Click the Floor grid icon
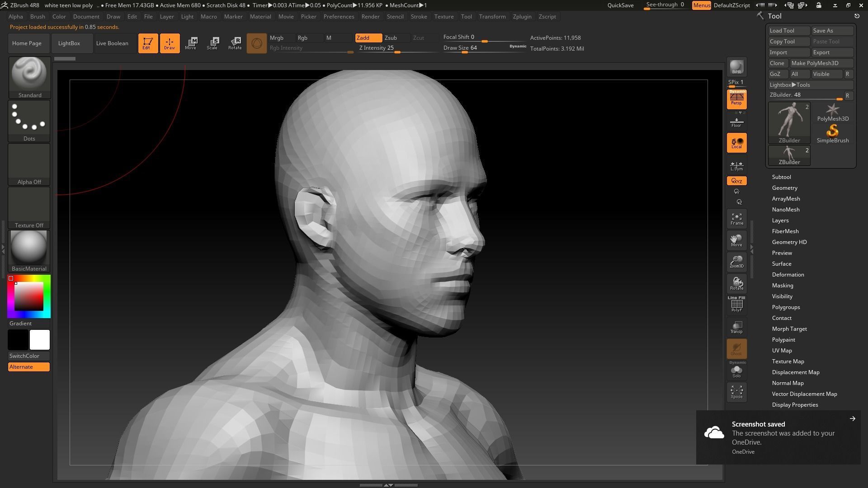Viewport: 868px width, 488px height. [736, 122]
